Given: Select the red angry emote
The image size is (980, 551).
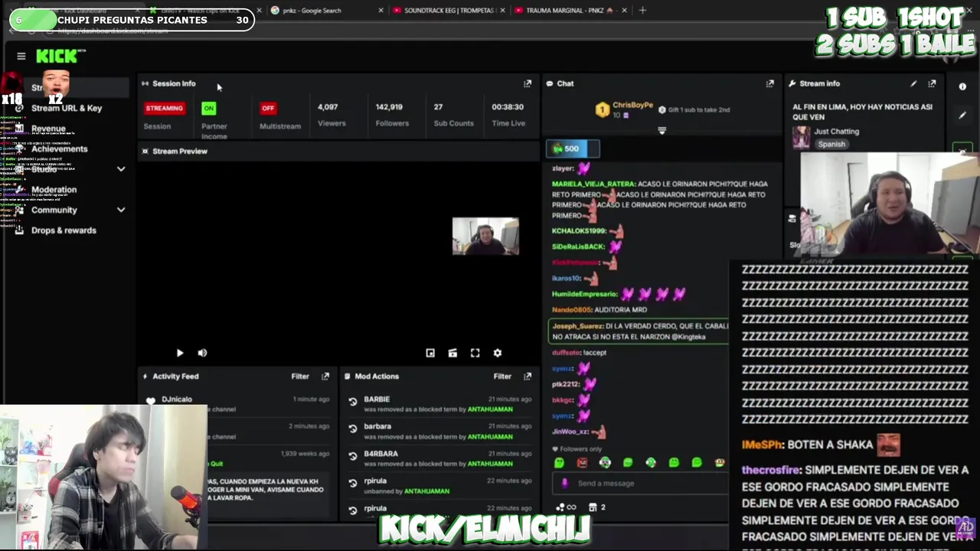Looking at the screenshot, I should pos(582,462).
